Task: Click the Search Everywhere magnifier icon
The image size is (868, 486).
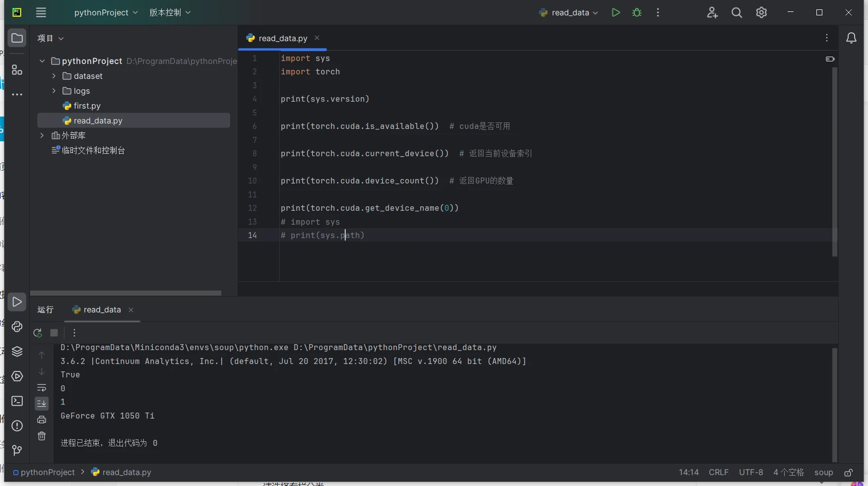Action: (737, 12)
